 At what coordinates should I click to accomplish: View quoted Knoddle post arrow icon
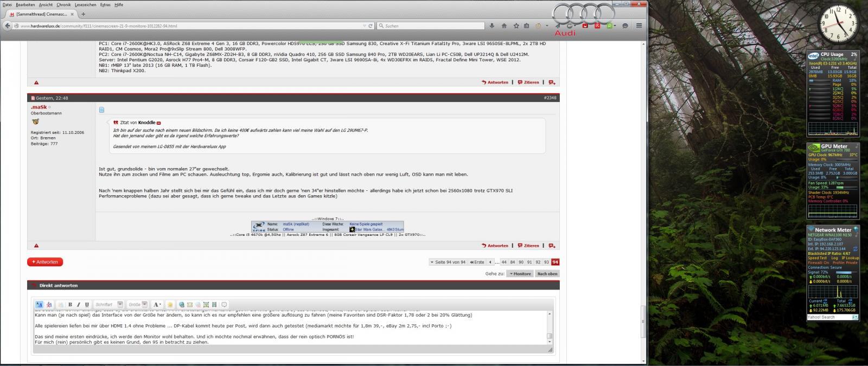tap(159, 123)
